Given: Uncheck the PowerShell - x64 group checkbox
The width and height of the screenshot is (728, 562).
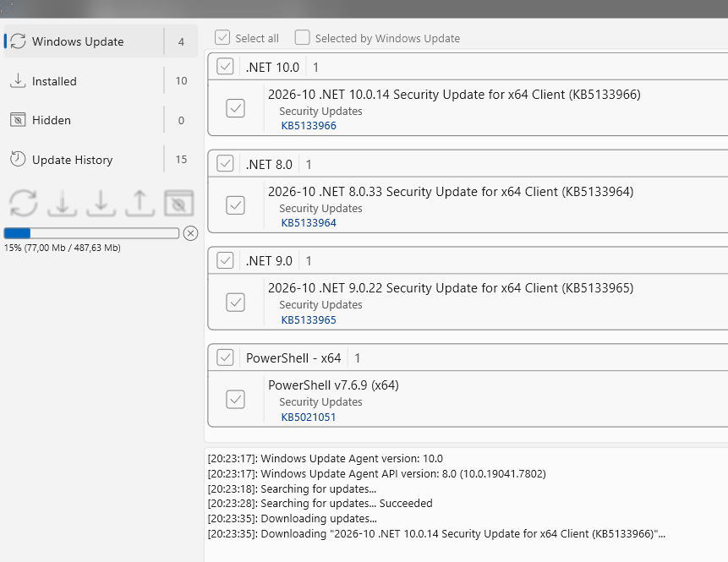Looking at the screenshot, I should 225,357.
